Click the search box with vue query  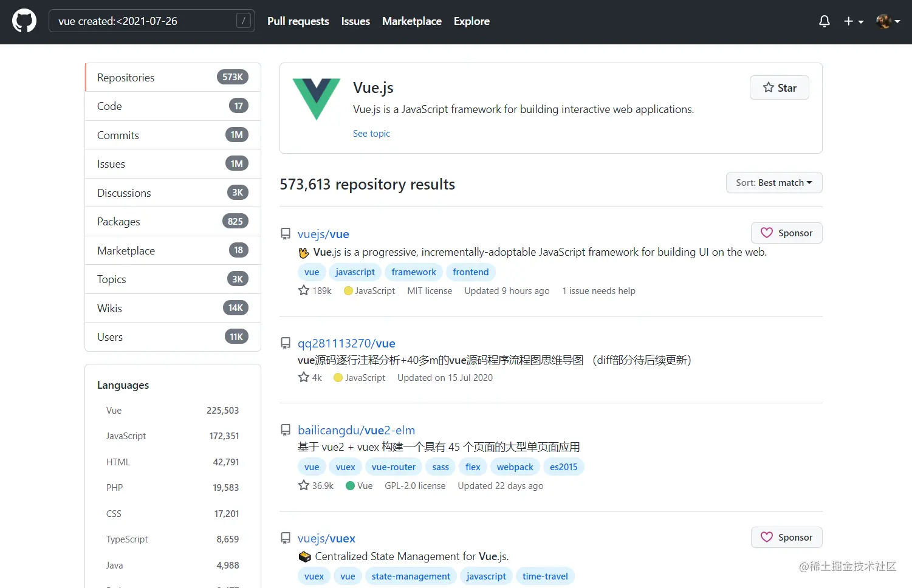(x=152, y=21)
